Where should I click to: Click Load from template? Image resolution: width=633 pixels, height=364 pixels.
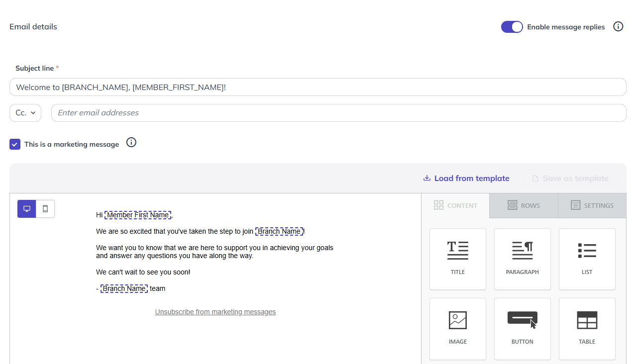466,178
